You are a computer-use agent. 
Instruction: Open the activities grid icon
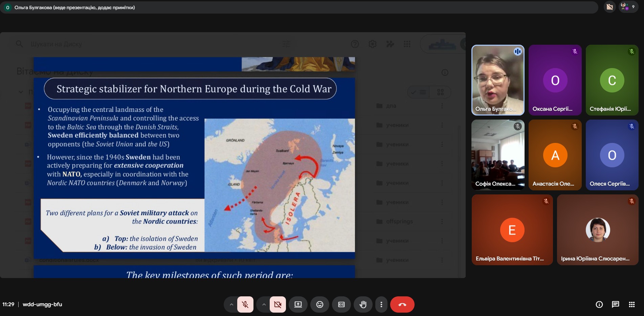click(x=631, y=304)
